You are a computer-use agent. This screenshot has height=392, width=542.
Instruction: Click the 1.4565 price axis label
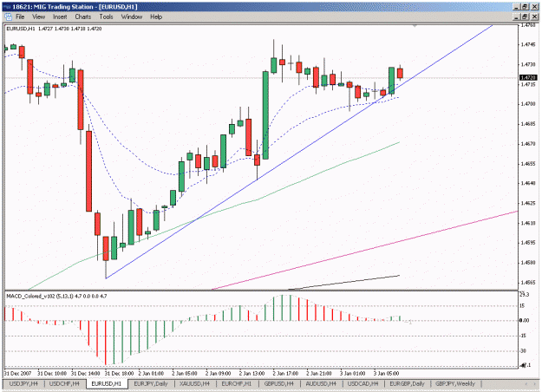[529, 283]
